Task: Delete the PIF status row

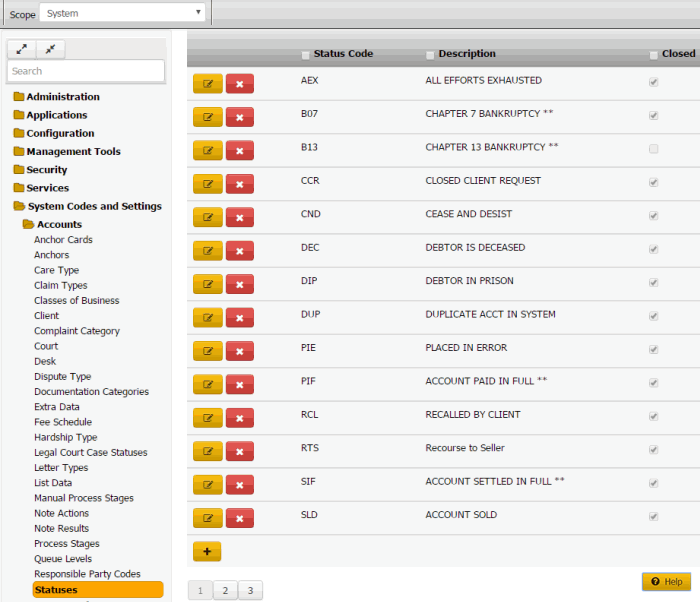Action: [x=240, y=384]
